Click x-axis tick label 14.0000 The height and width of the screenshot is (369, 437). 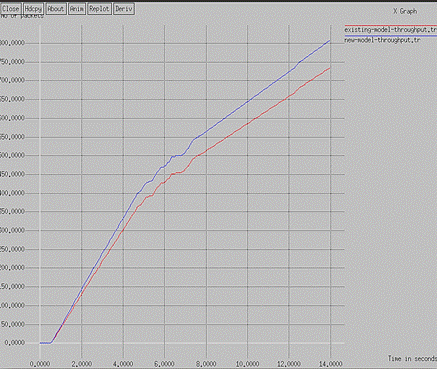click(330, 364)
